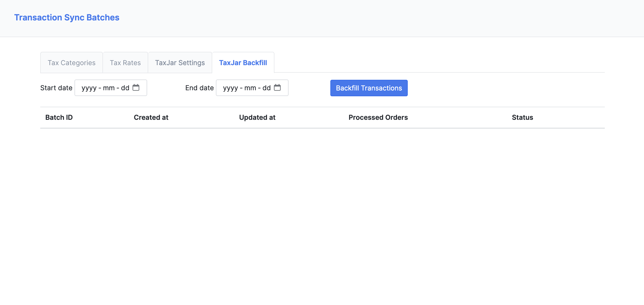The image size is (644, 305).
Task: Expand the TaxJar Settings tab
Action: click(x=180, y=62)
